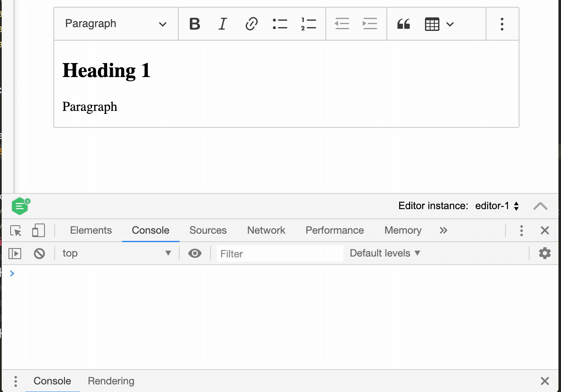This screenshot has height=392, width=561.
Task: Insert a block quote
Action: (403, 24)
